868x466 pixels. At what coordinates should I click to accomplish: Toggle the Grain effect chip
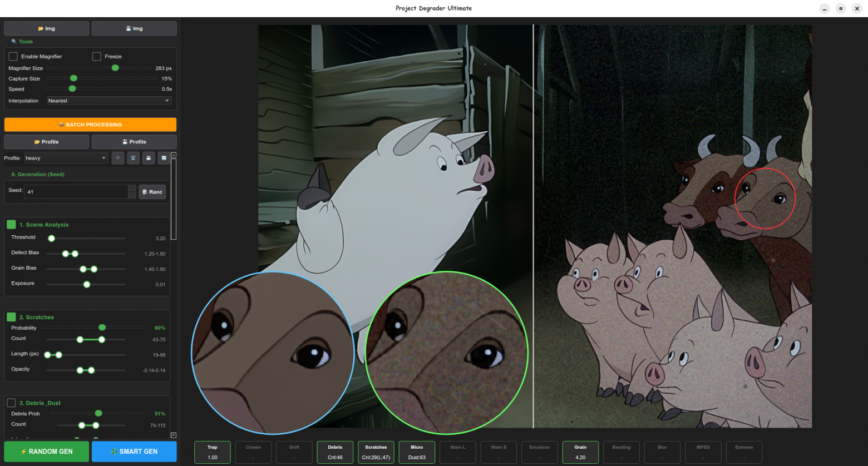580,452
